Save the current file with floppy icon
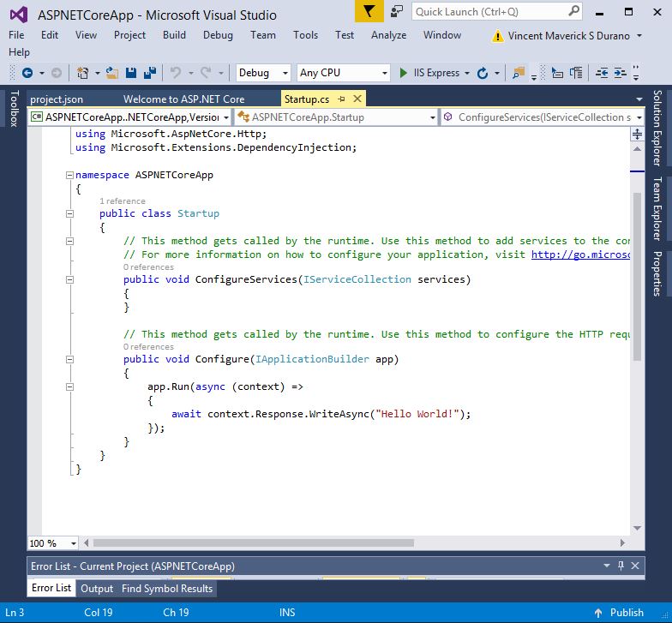 click(x=131, y=73)
